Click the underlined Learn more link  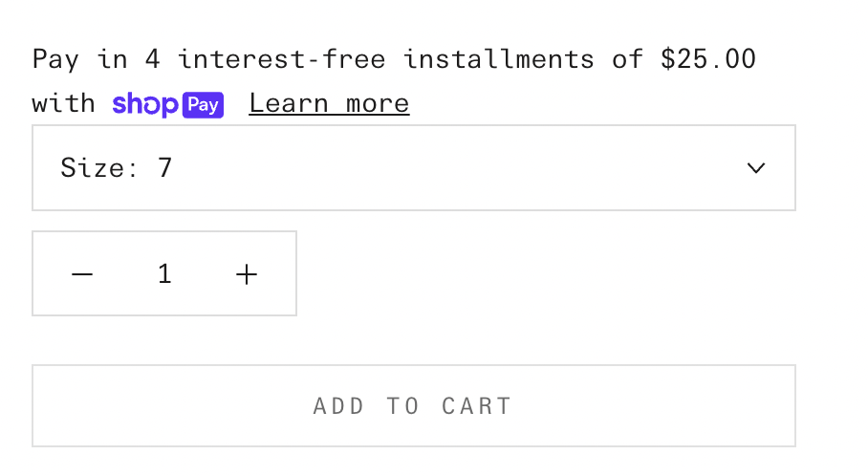(x=329, y=104)
